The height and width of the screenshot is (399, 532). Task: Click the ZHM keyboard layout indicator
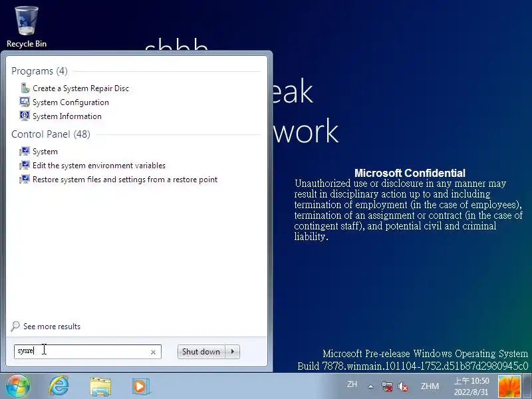(x=430, y=386)
